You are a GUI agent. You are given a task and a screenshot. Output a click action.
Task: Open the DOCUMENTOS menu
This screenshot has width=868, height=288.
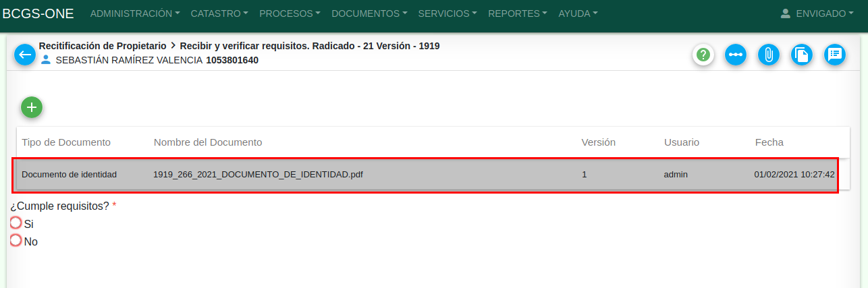(369, 13)
